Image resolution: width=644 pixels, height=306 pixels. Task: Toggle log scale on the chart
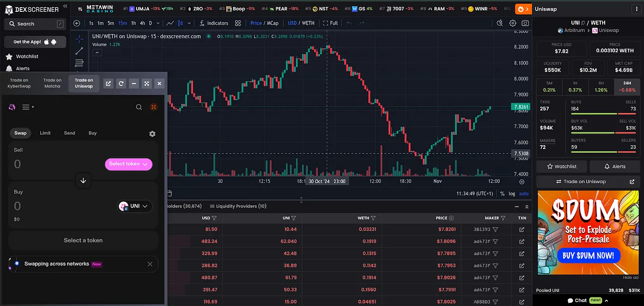click(x=512, y=194)
